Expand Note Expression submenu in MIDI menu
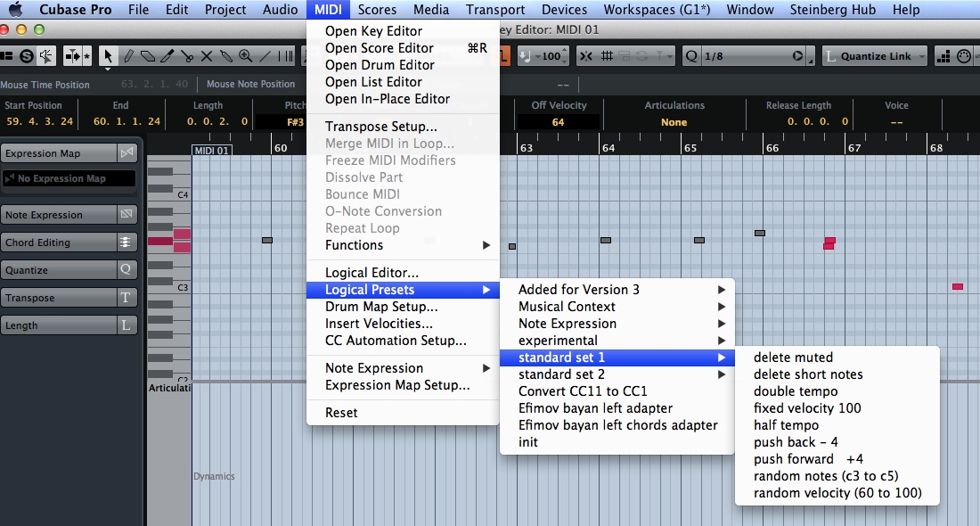The width and height of the screenshot is (980, 526). 403,368
